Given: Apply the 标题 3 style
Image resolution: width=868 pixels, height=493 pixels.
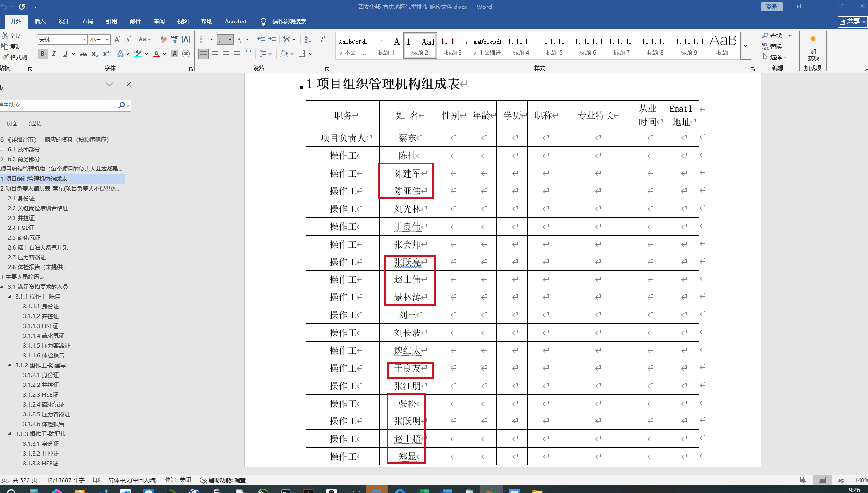Looking at the screenshot, I should pyautogui.click(x=453, y=46).
